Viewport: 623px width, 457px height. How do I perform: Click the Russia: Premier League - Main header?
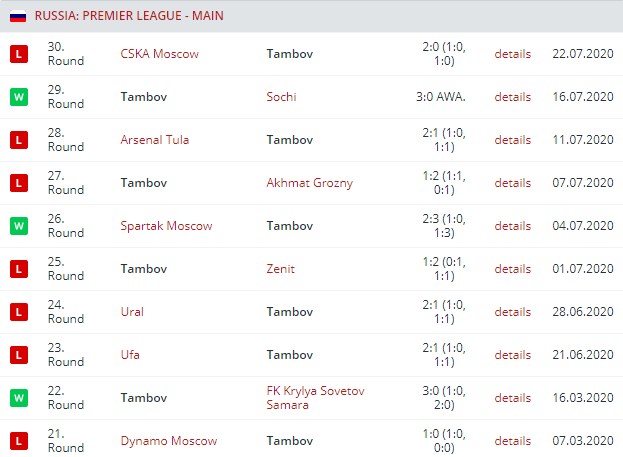click(129, 16)
